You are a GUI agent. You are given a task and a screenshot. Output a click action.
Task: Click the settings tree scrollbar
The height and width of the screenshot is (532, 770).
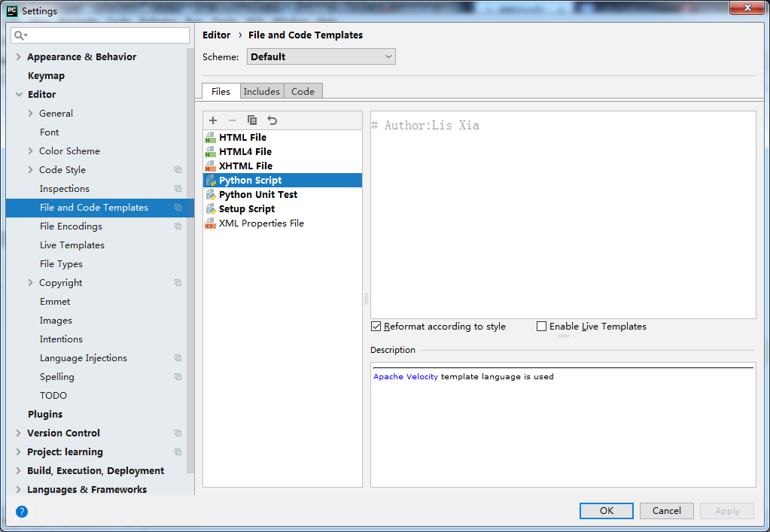click(190, 260)
